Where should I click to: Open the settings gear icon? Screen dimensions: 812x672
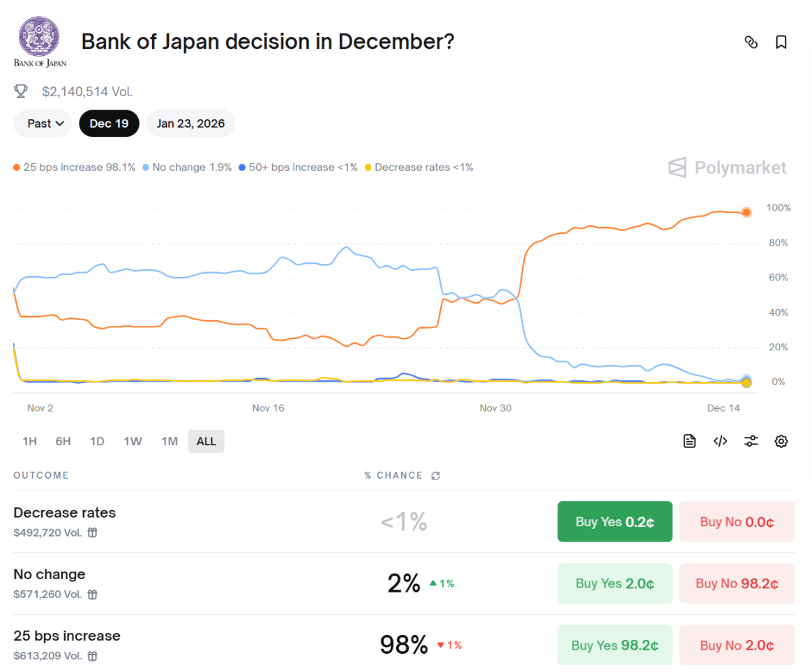pyautogui.click(x=781, y=441)
